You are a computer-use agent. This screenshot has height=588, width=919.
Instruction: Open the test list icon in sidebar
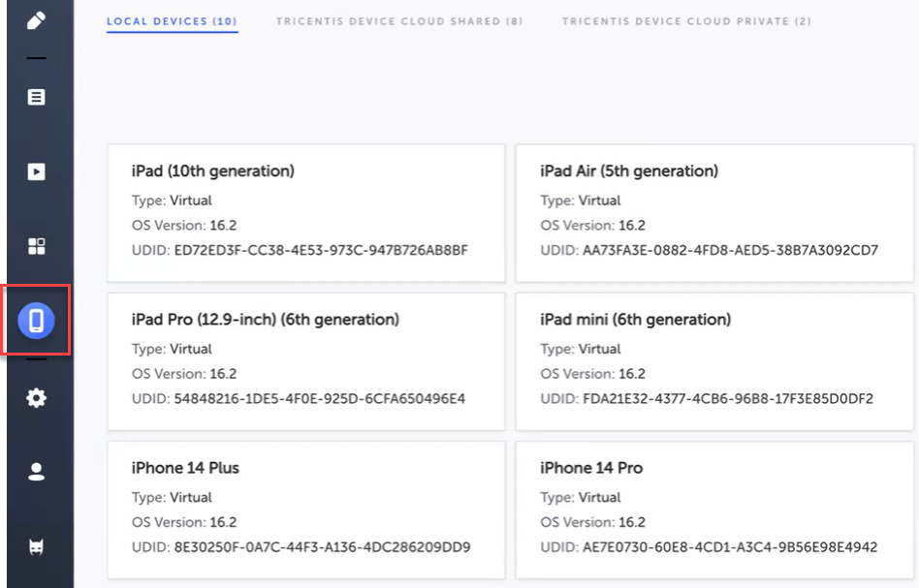point(36,97)
